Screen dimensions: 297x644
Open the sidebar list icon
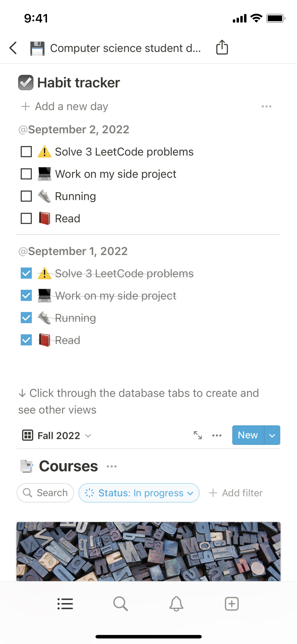(65, 604)
